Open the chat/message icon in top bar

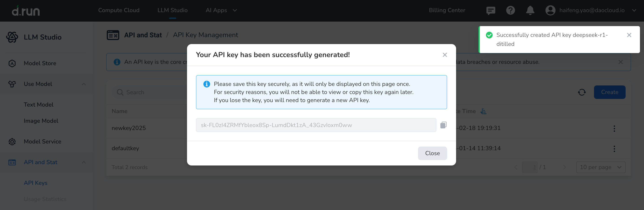[x=490, y=11]
